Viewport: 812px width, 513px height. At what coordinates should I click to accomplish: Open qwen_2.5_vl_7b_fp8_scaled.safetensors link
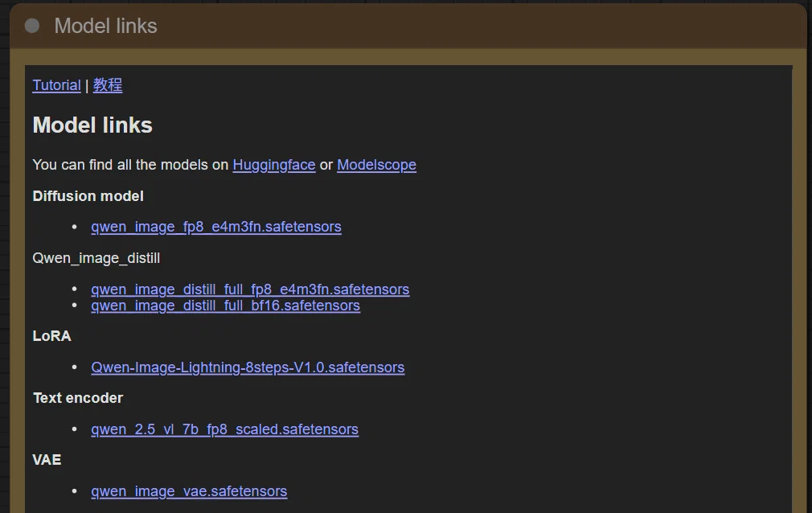coord(225,429)
